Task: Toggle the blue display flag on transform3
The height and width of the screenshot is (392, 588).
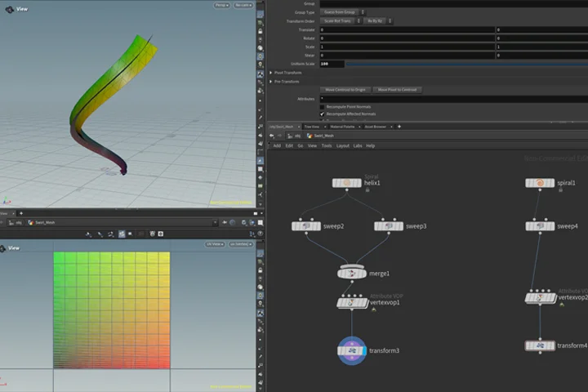Action: click(364, 350)
